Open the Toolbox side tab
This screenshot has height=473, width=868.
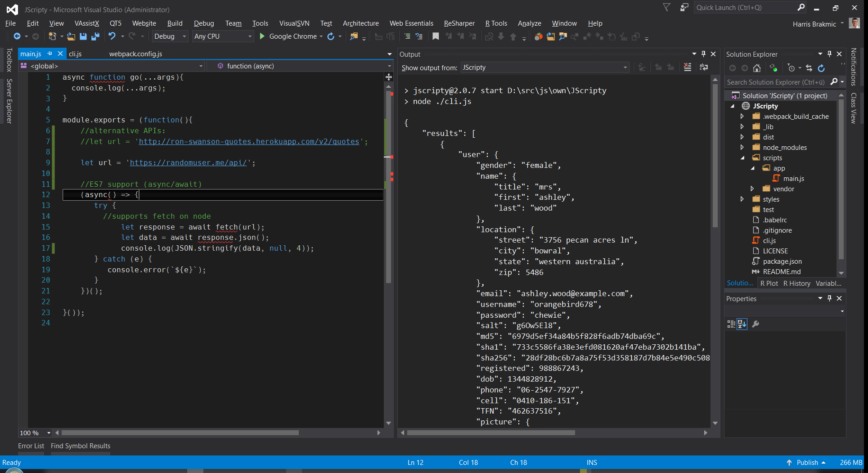click(9, 60)
